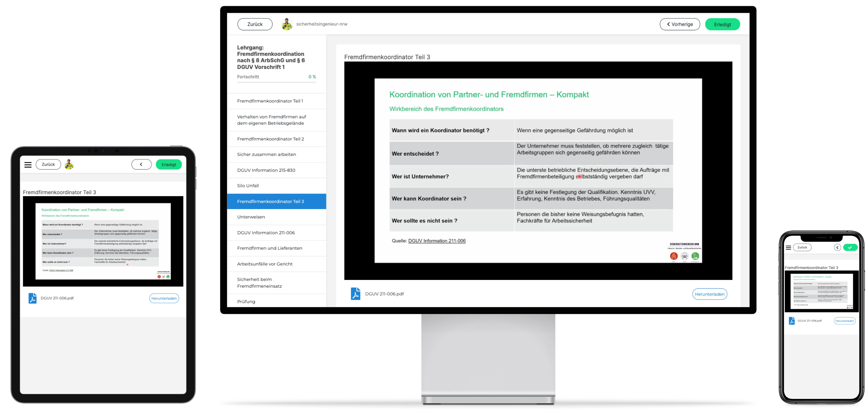Viewport: 868px width, 414px height.
Task: Open hamburger menu on the phone
Action: 788,248
